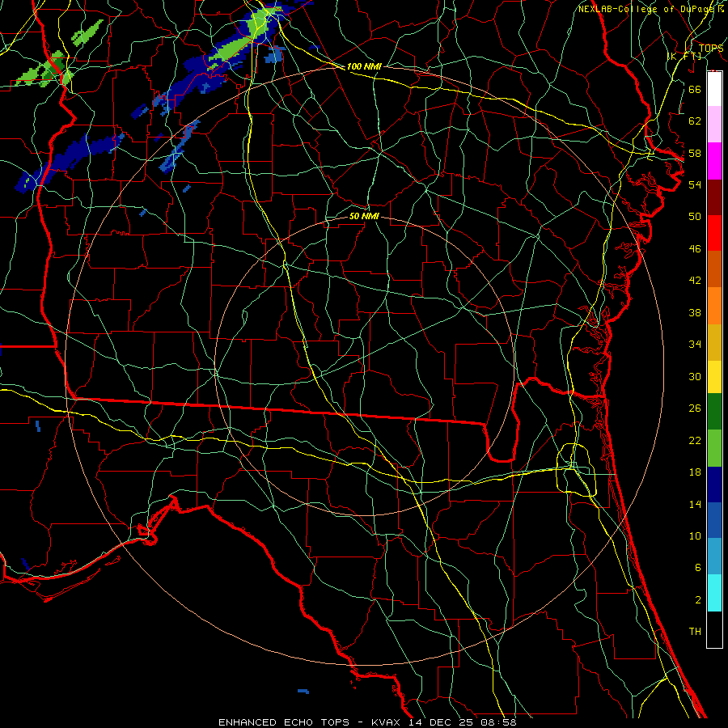
Task: Click the legend value 14
Action: click(x=695, y=504)
